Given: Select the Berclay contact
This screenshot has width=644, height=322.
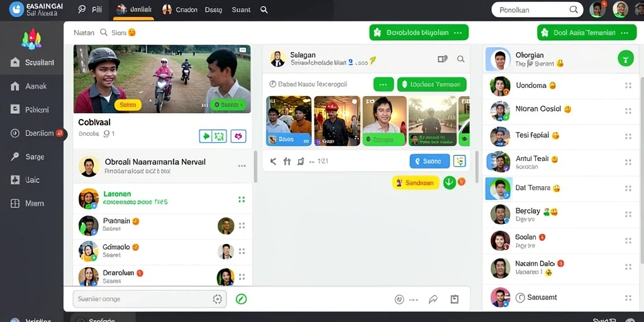Looking at the screenshot, I should (561, 214).
